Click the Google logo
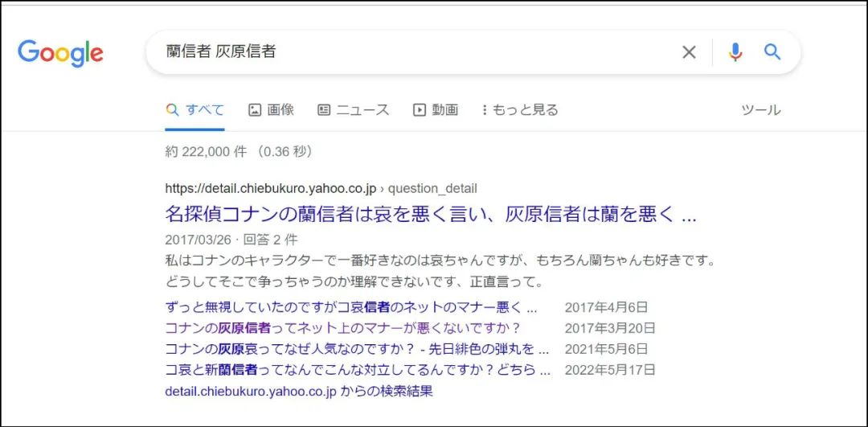 [60, 54]
